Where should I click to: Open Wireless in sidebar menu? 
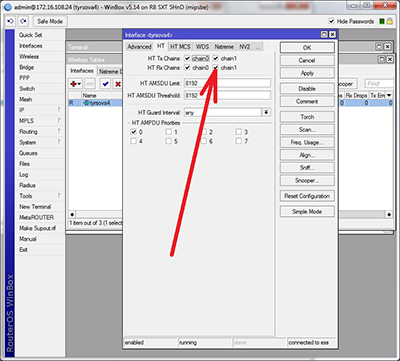pos(29,56)
